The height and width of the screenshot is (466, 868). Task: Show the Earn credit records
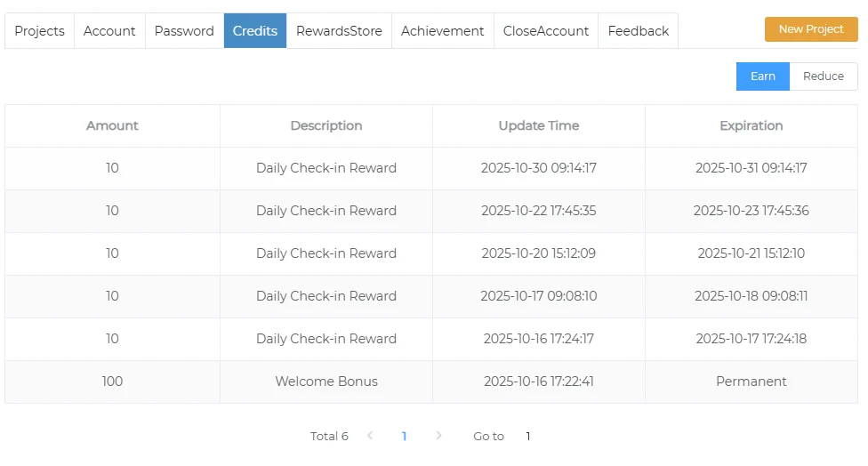tap(762, 76)
